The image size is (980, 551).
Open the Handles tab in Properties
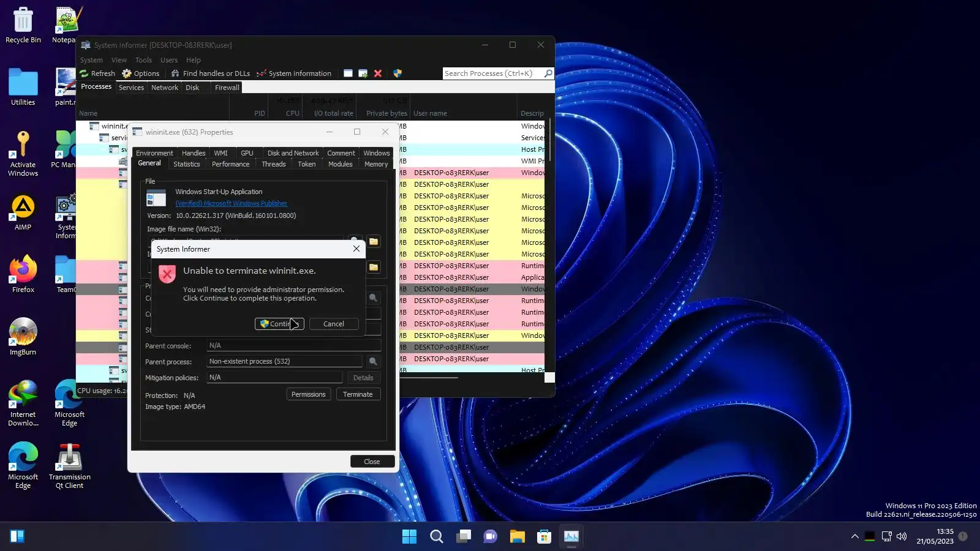[x=194, y=153]
